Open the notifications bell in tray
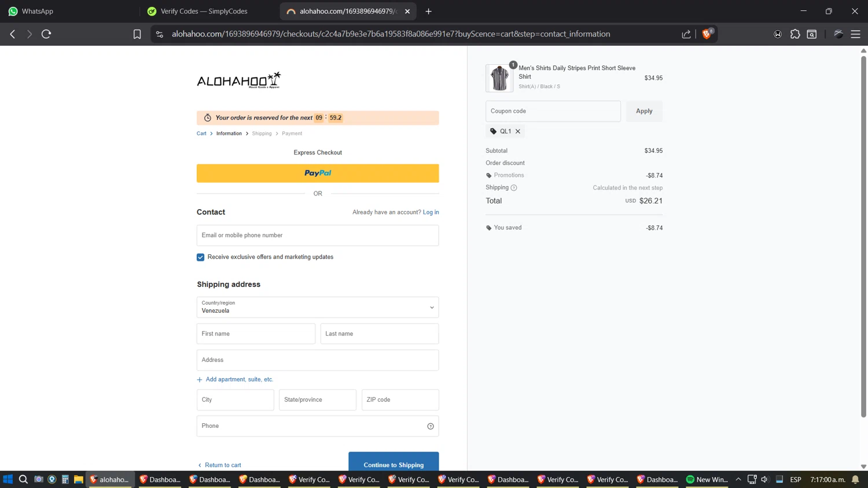Image resolution: width=868 pixels, height=488 pixels. point(855,479)
